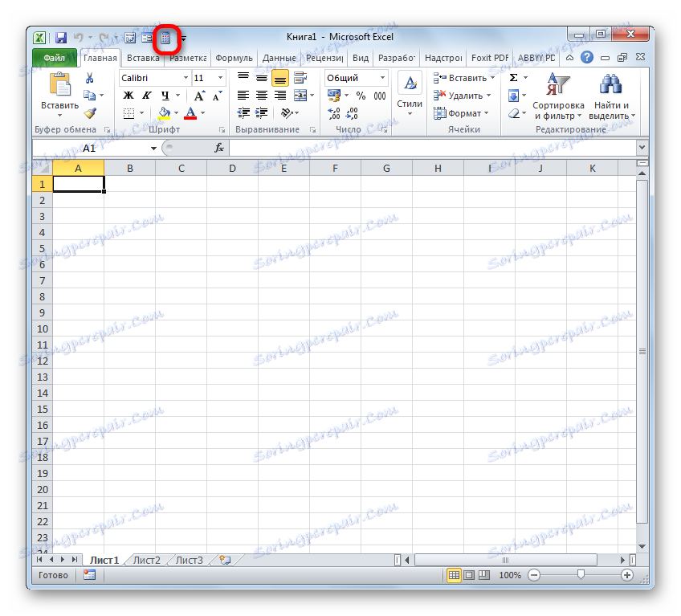Click the text Orientation icon
Screen dimensions: 681x616
287,113
